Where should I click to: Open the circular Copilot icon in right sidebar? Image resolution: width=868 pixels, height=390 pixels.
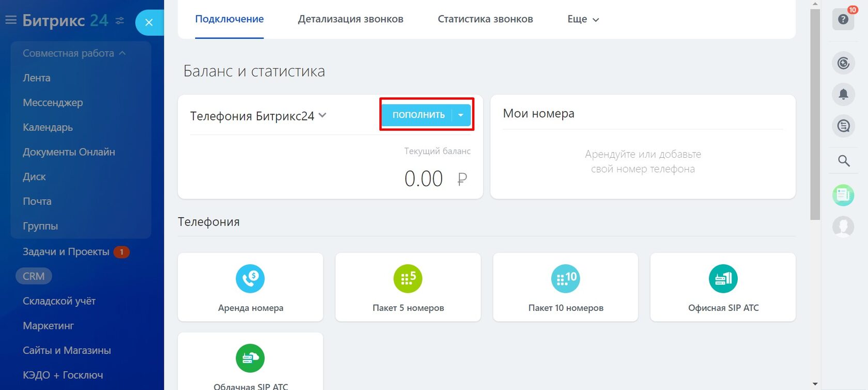click(843, 63)
